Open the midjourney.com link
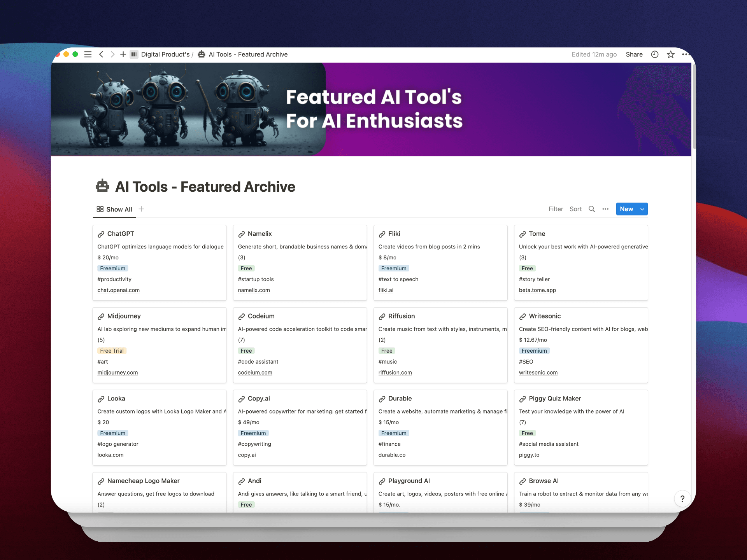Image resolution: width=747 pixels, height=560 pixels. coord(117,373)
